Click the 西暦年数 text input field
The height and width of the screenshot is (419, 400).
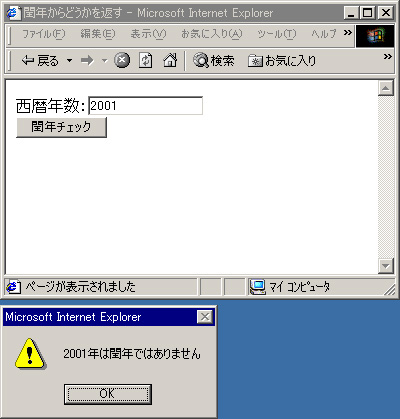(145, 106)
